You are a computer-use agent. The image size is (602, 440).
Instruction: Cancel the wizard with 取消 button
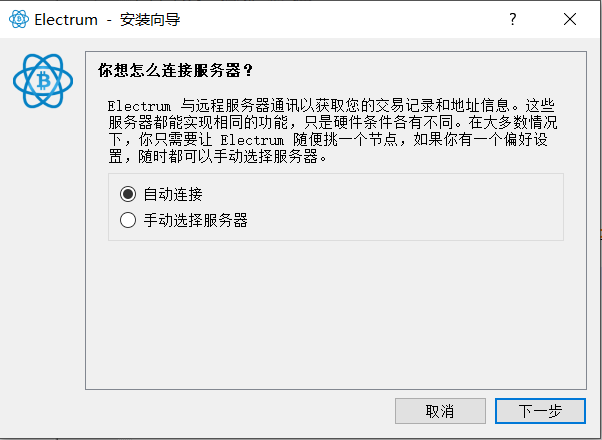pyautogui.click(x=440, y=411)
